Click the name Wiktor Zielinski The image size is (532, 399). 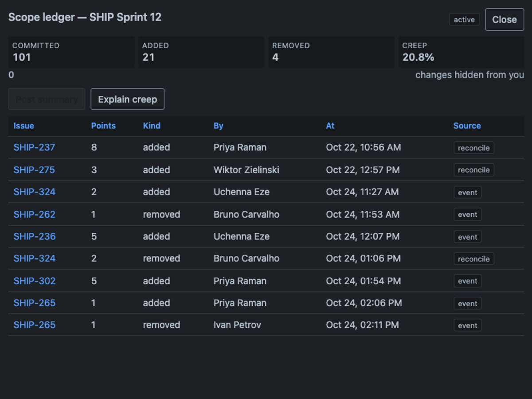(246, 170)
